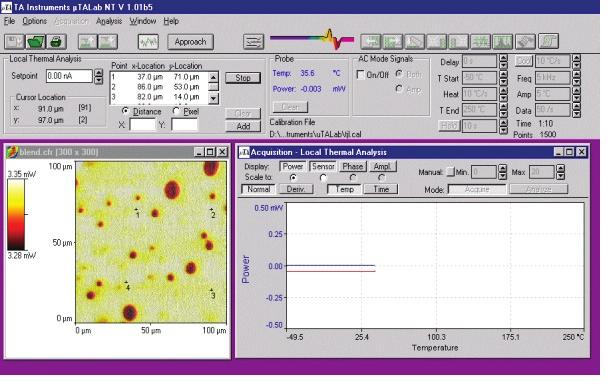This screenshot has width=611, height=388.
Task: Select the Pixel radio button
Action: (x=176, y=111)
